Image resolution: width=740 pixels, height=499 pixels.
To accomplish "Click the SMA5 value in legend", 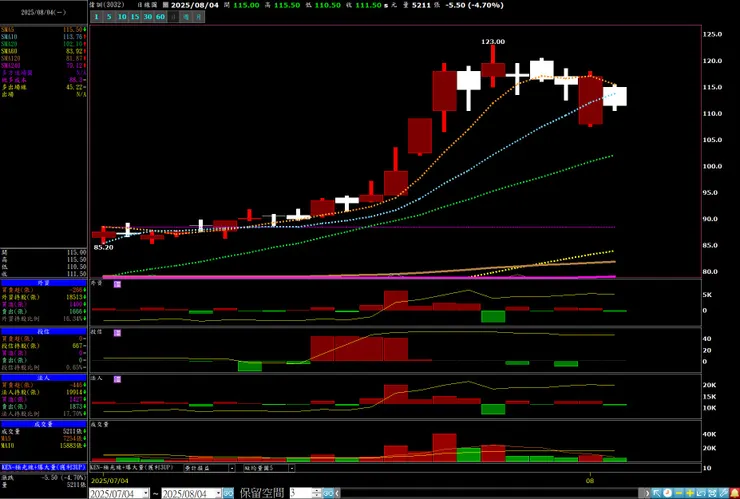I will coord(74,29).
